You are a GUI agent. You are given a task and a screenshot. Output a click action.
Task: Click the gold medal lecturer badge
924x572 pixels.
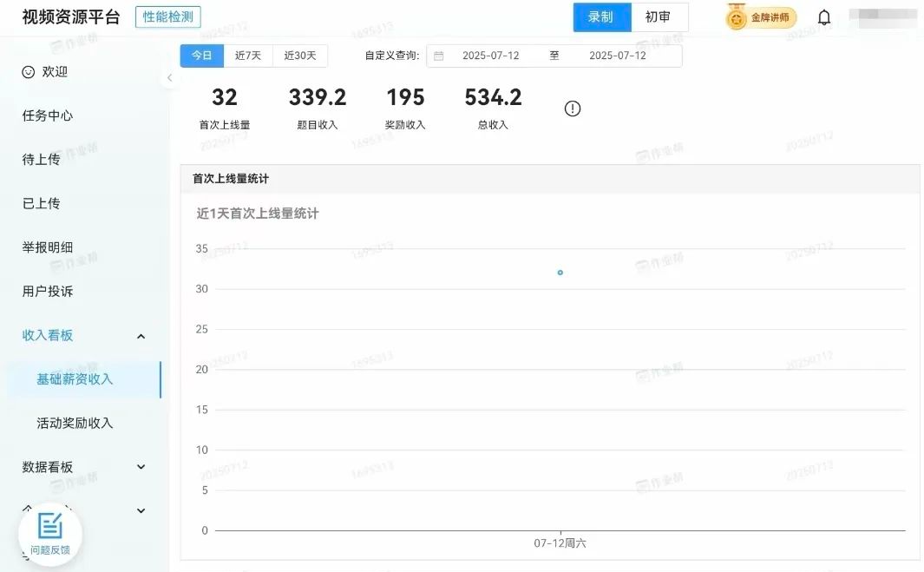click(761, 17)
